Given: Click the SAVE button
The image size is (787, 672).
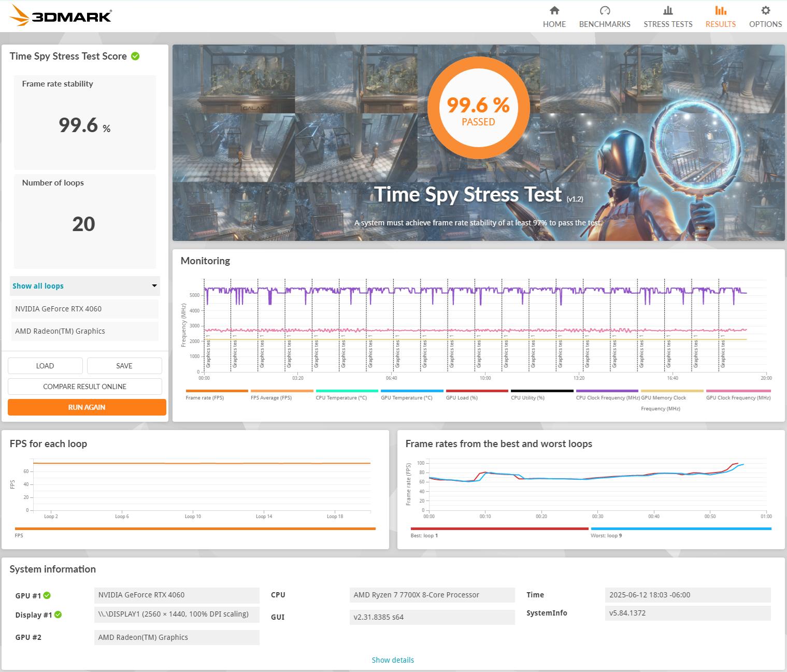Looking at the screenshot, I should point(124,366).
